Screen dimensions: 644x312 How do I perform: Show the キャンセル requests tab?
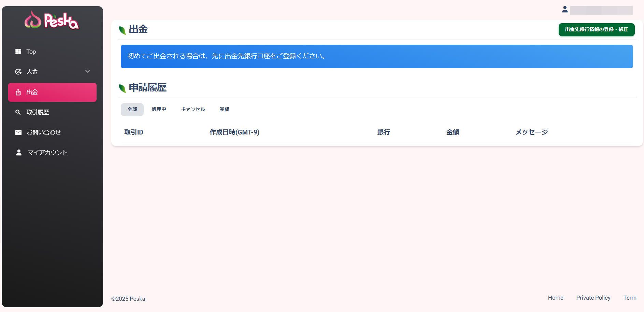pyautogui.click(x=193, y=109)
